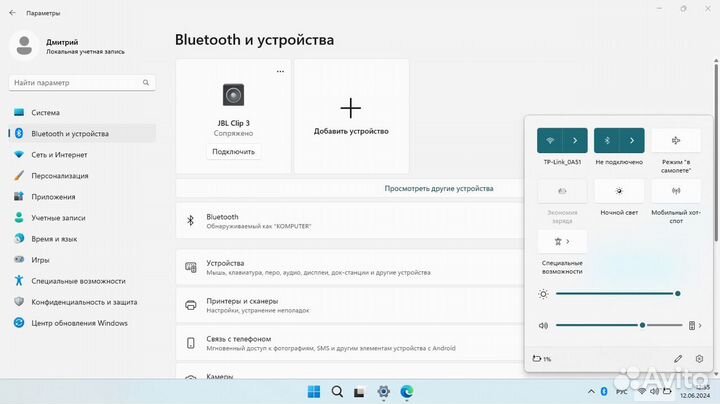The height and width of the screenshot is (404, 720).
Task: Open Система in the sidebar
Action: coord(82,112)
